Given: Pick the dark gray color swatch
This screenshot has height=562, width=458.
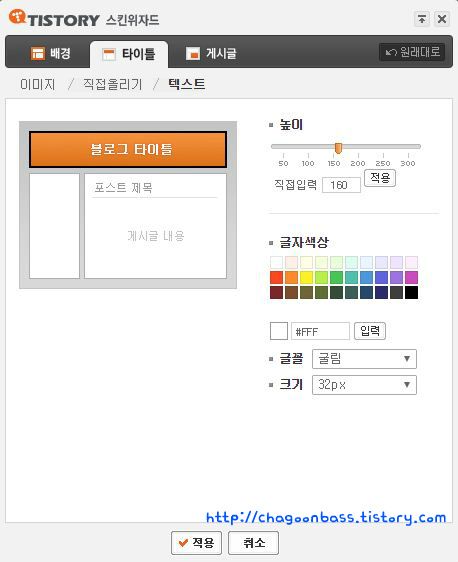Looking at the screenshot, I should click(x=396, y=292).
